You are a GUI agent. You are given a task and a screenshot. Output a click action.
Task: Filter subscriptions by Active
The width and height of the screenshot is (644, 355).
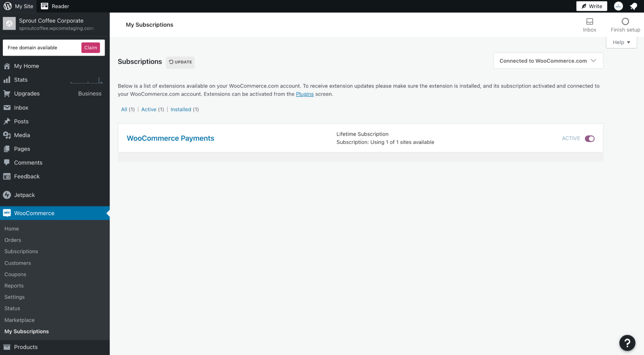point(149,109)
